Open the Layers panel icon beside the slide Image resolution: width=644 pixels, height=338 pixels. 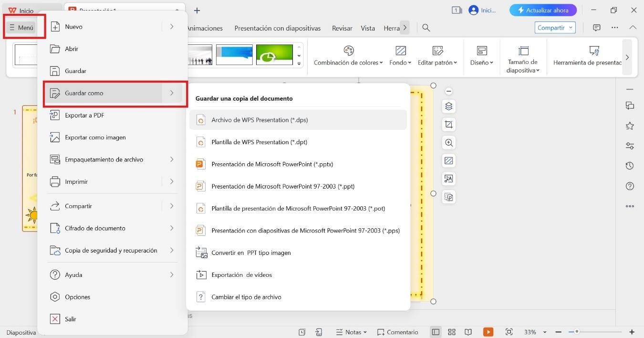click(448, 106)
